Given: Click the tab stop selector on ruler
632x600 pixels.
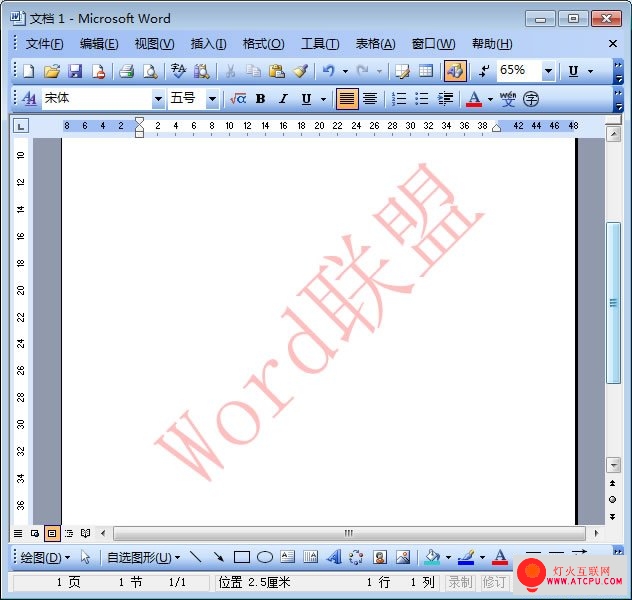Looking at the screenshot, I should click(21, 126).
